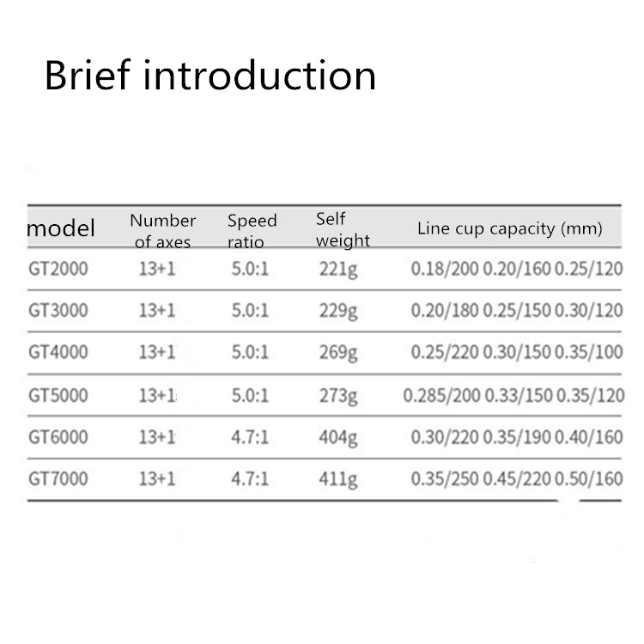
Task: Select the GT5000 model row label
Action: click(x=58, y=395)
